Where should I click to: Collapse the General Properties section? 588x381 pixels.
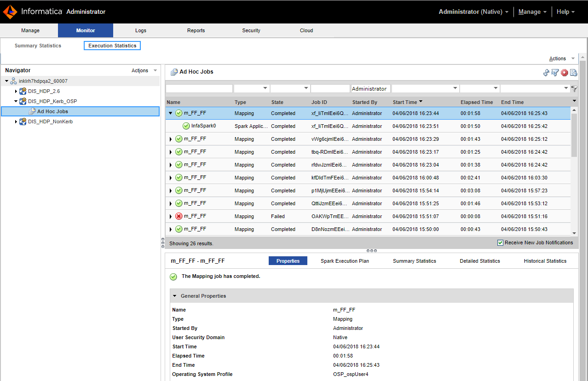point(175,296)
